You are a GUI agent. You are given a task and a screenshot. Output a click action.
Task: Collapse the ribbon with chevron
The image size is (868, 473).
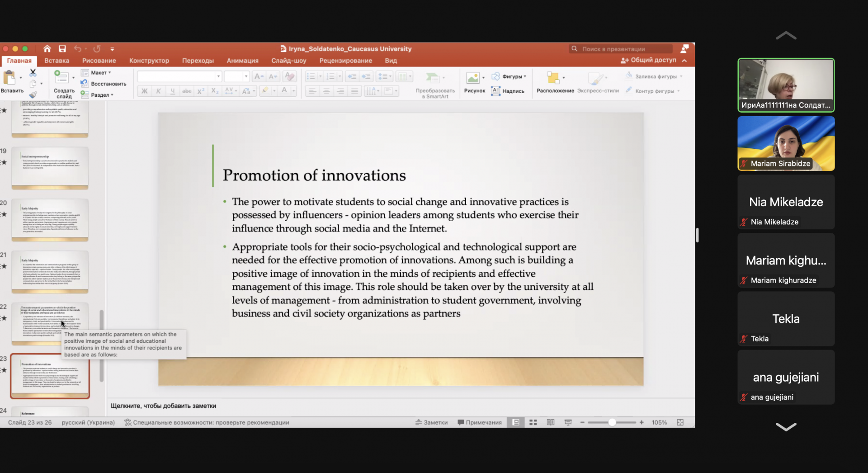click(x=684, y=61)
